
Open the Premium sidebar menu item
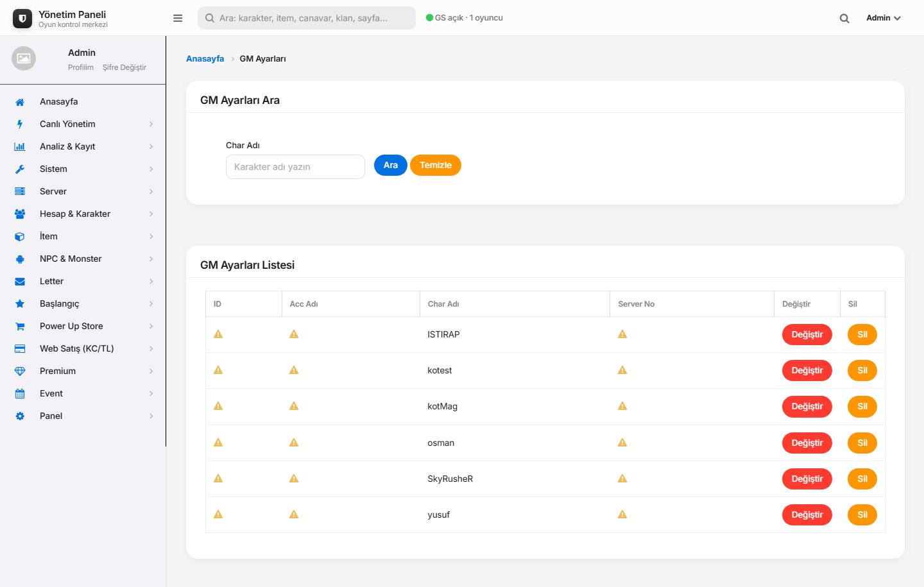click(x=83, y=371)
